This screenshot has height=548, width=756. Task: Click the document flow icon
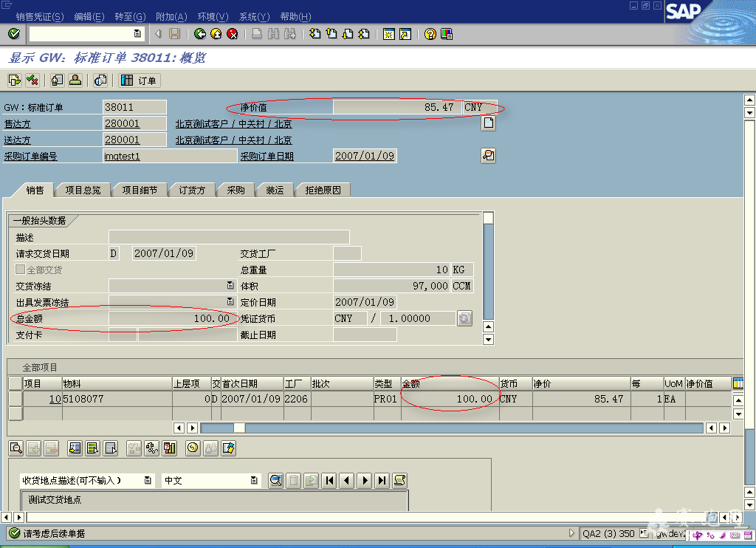coord(15,80)
